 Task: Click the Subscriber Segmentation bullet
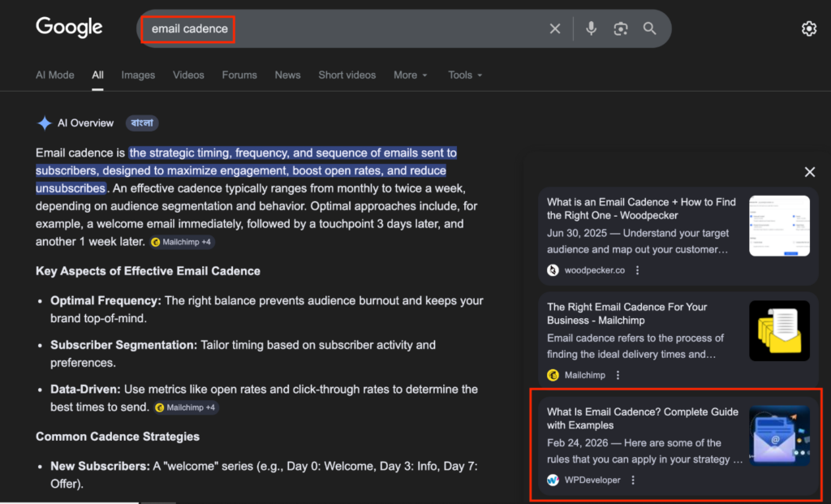pyautogui.click(x=243, y=354)
